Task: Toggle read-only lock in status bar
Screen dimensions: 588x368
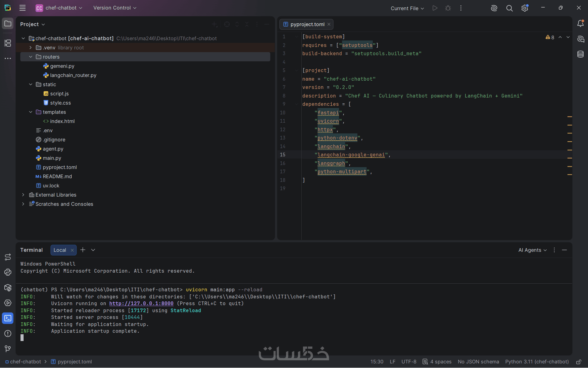Action: (x=579, y=362)
